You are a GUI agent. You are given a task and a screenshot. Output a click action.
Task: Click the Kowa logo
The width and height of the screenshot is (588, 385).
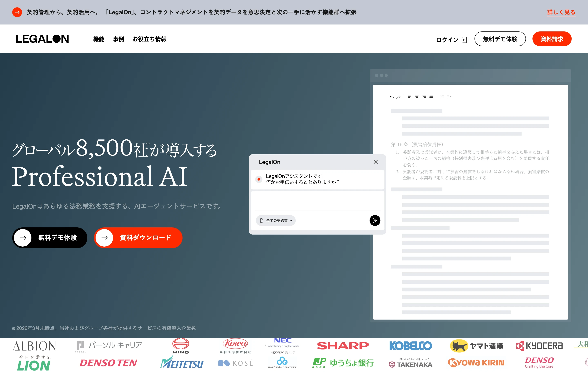[235, 346]
